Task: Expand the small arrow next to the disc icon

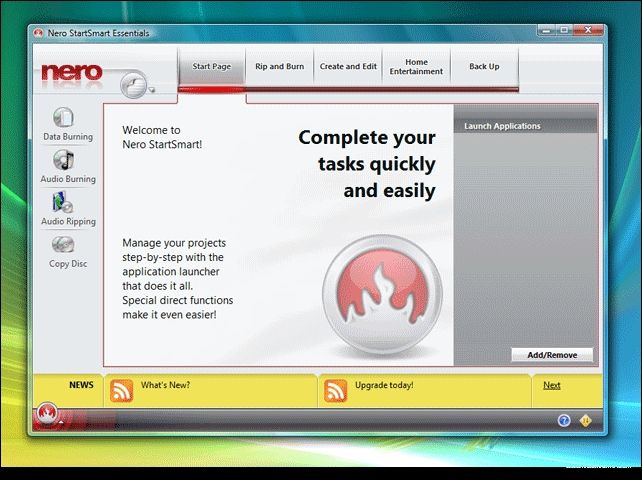Action: [x=152, y=90]
